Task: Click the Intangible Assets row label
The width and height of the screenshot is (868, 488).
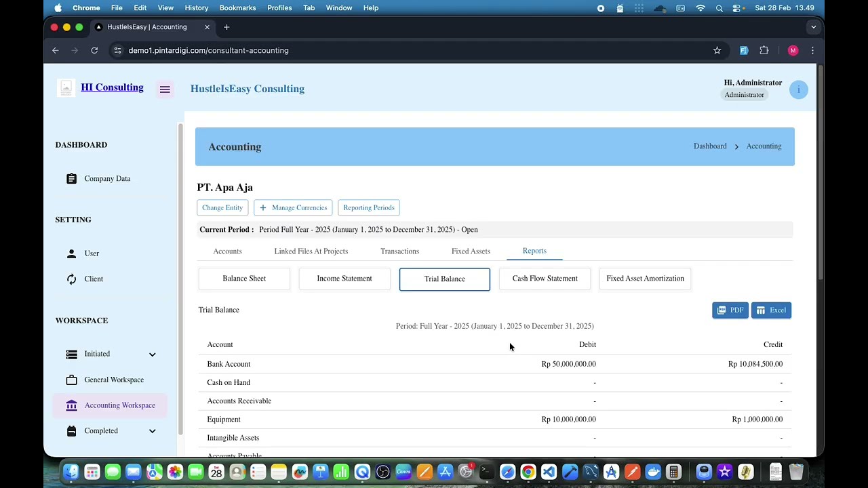Action: click(x=233, y=438)
